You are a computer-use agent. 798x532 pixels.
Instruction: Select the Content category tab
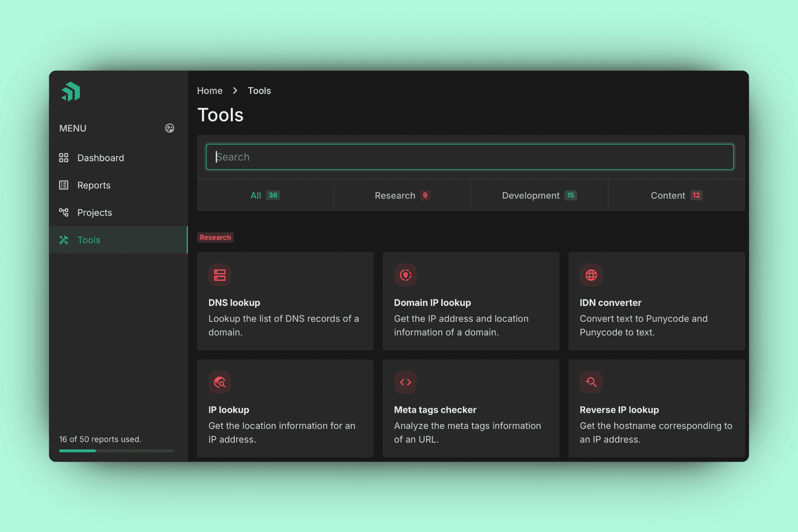point(676,196)
